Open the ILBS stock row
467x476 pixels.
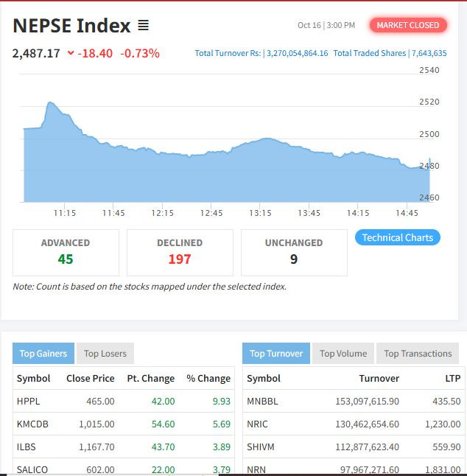point(27,447)
